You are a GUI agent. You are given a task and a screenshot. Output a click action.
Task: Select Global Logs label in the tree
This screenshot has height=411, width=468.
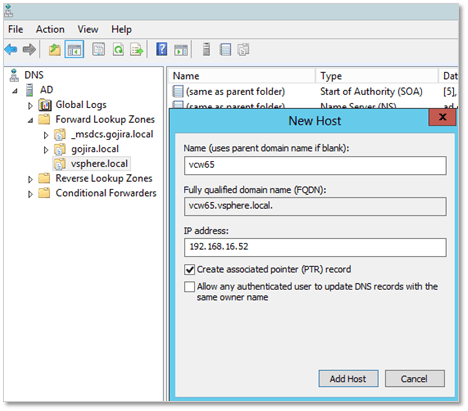point(81,105)
